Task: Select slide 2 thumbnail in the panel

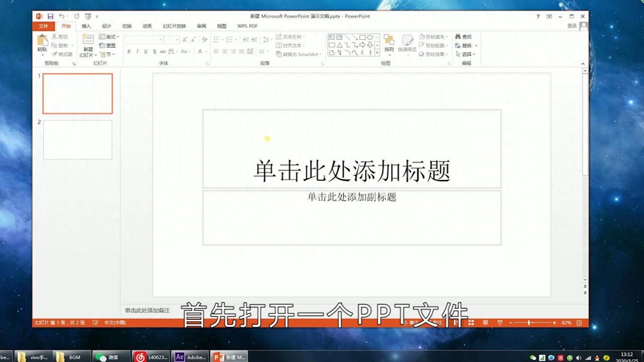Action: click(x=77, y=139)
